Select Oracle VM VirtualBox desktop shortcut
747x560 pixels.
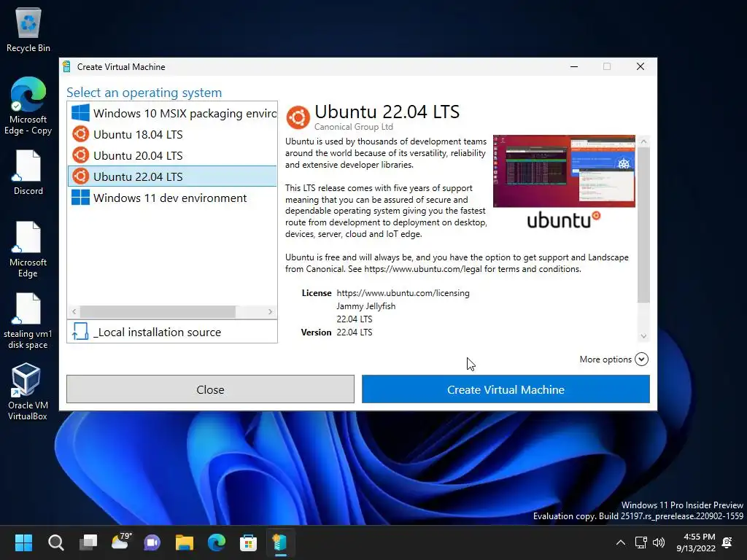point(28,392)
